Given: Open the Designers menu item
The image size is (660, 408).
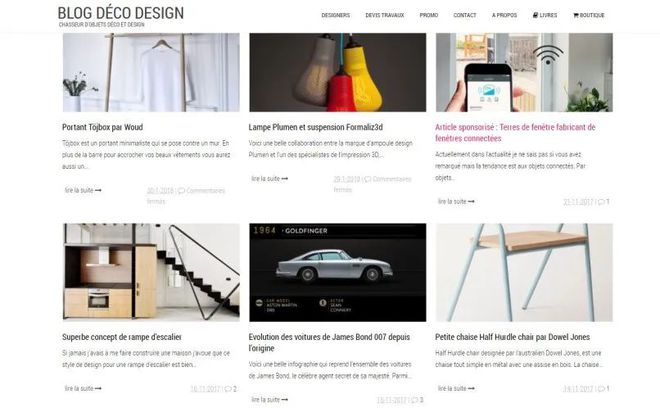Looking at the screenshot, I should [335, 15].
